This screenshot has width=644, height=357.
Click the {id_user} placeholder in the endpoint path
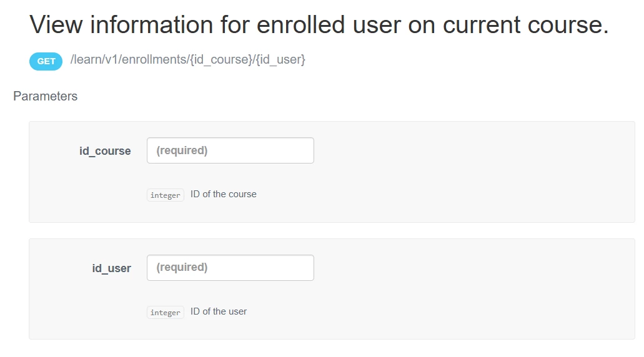pyautogui.click(x=280, y=60)
